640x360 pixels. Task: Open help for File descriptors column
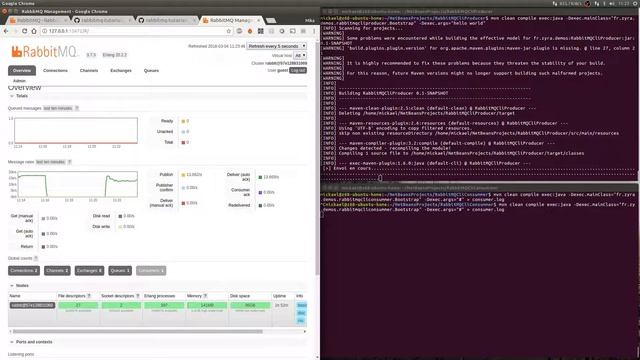89,296
